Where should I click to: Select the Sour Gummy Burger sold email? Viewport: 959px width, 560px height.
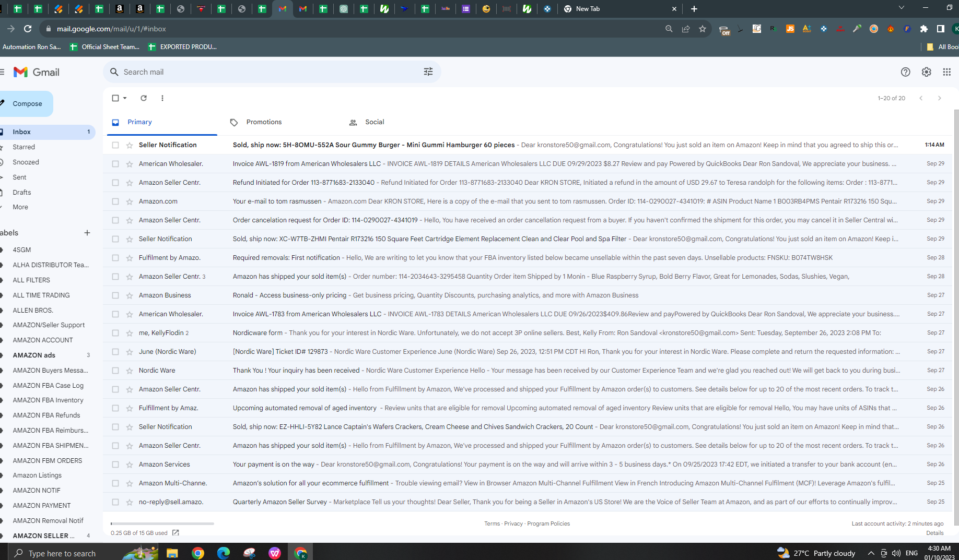pyautogui.click(x=115, y=145)
